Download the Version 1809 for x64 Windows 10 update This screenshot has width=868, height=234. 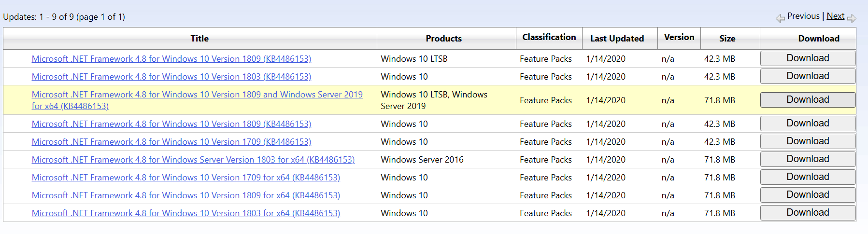(x=808, y=195)
